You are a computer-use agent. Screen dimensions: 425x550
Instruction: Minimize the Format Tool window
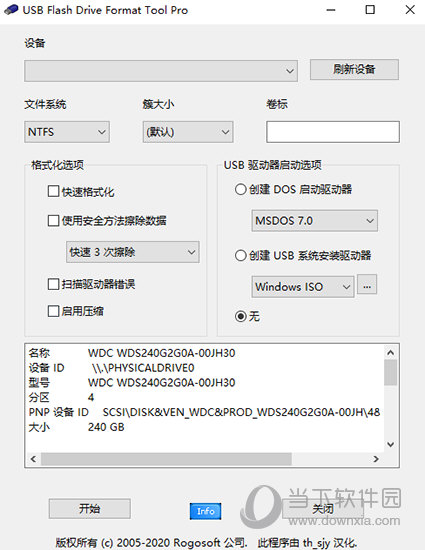tap(331, 10)
